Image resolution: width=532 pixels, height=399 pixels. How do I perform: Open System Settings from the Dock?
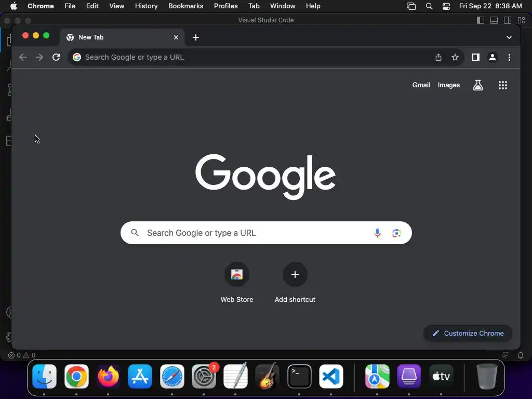click(204, 376)
